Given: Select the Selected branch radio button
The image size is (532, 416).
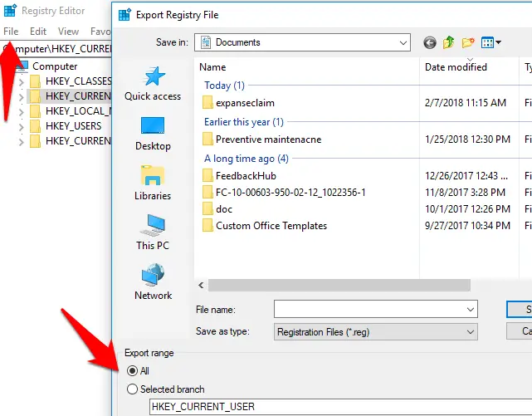Looking at the screenshot, I should (133, 389).
